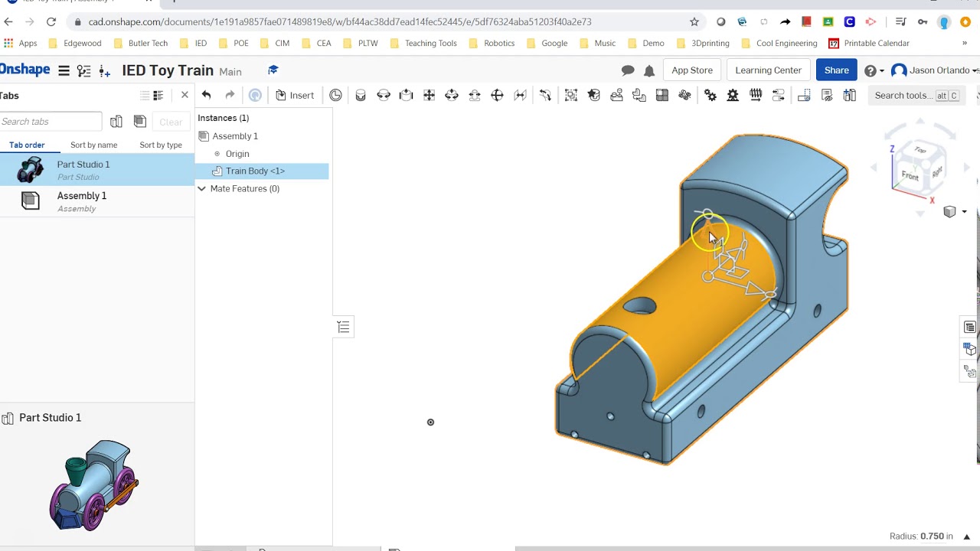This screenshot has height=551, width=980.
Task: Click the instance list icon at canvas edge
Action: point(344,328)
